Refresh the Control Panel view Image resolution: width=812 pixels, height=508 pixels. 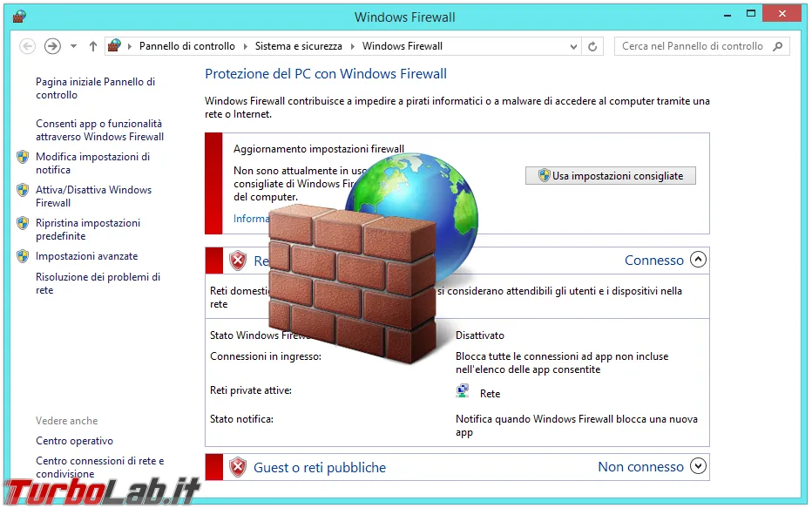pyautogui.click(x=592, y=46)
